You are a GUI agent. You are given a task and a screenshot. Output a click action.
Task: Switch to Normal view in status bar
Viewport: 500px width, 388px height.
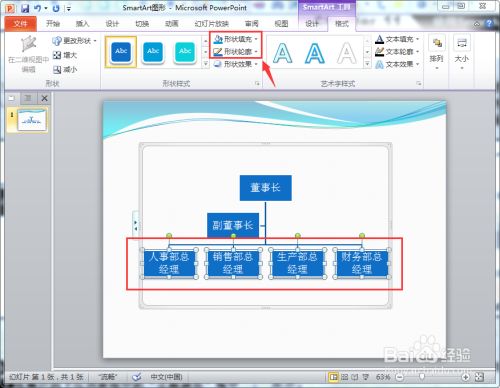click(x=333, y=377)
